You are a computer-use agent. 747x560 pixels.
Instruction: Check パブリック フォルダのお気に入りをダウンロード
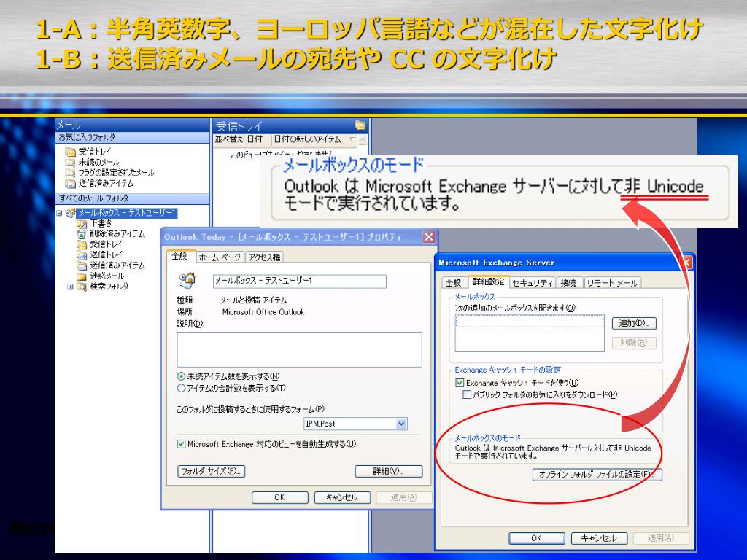click(x=468, y=394)
